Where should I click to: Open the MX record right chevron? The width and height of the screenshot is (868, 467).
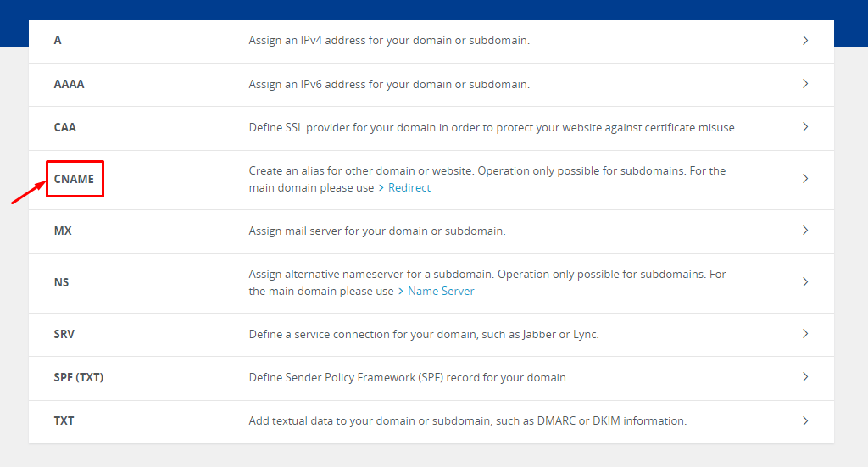(805, 231)
